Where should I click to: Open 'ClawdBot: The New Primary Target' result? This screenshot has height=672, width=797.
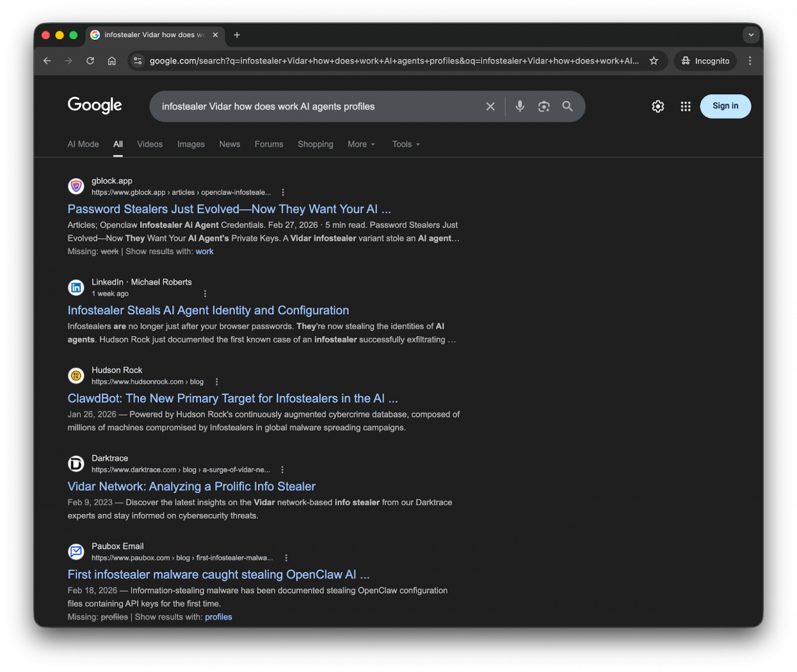click(233, 398)
